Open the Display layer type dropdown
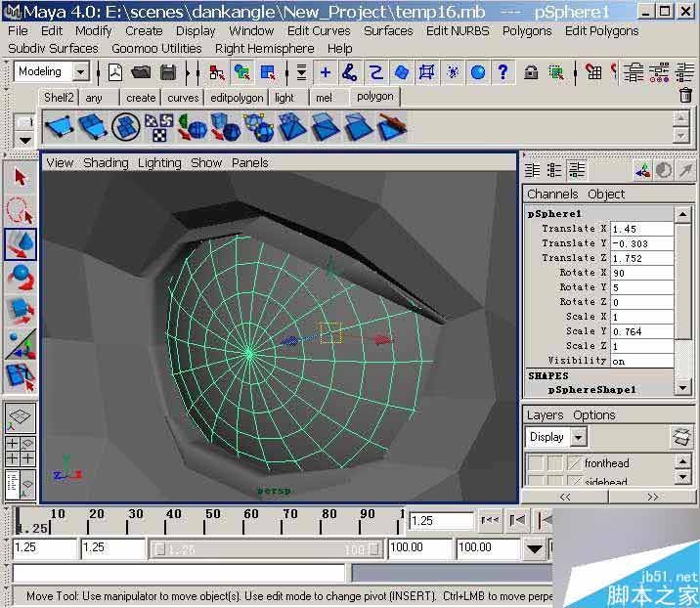Viewport: 700px width, 608px height. (x=578, y=437)
